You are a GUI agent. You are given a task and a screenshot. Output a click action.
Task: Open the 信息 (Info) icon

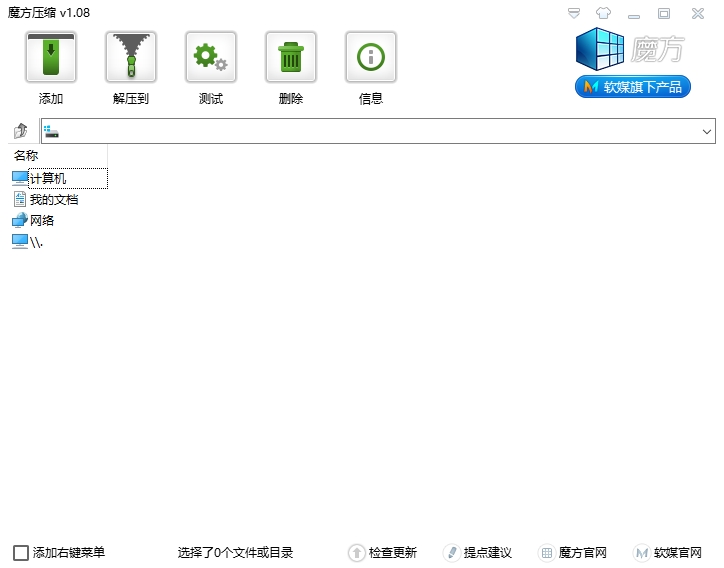click(371, 57)
